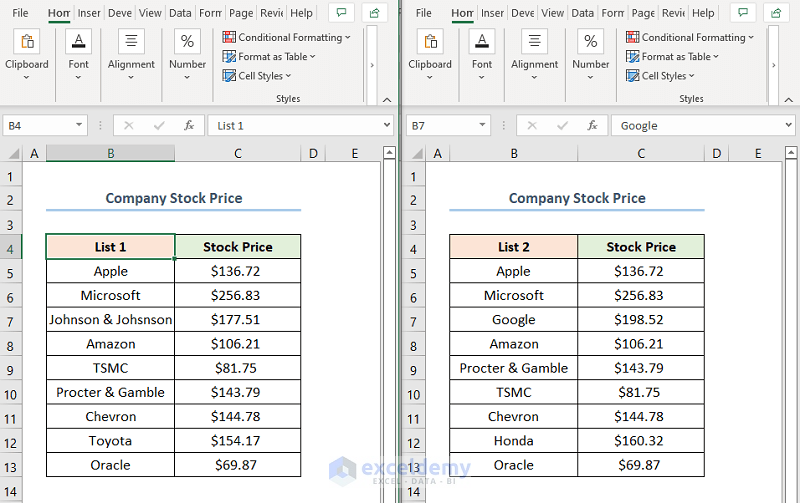Click Share icon in left window

click(374, 13)
